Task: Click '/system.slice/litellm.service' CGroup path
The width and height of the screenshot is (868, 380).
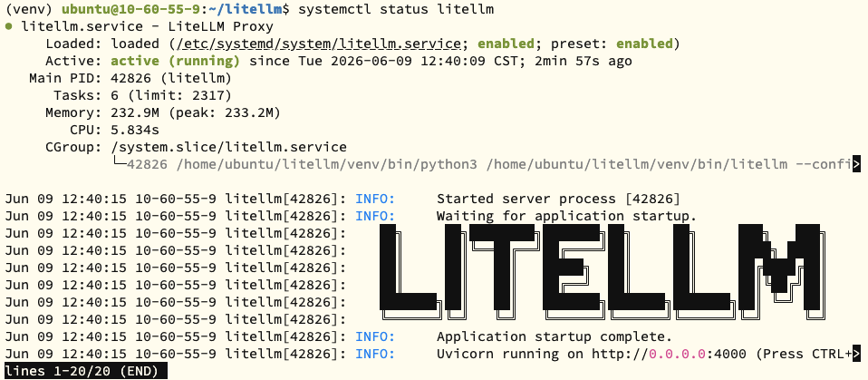Action: 228,147
